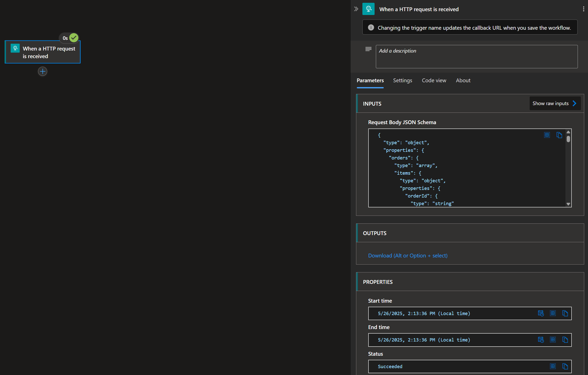The image size is (588, 375).
Task: Click the '"type": "string"' line in schema
Action: coord(432,204)
